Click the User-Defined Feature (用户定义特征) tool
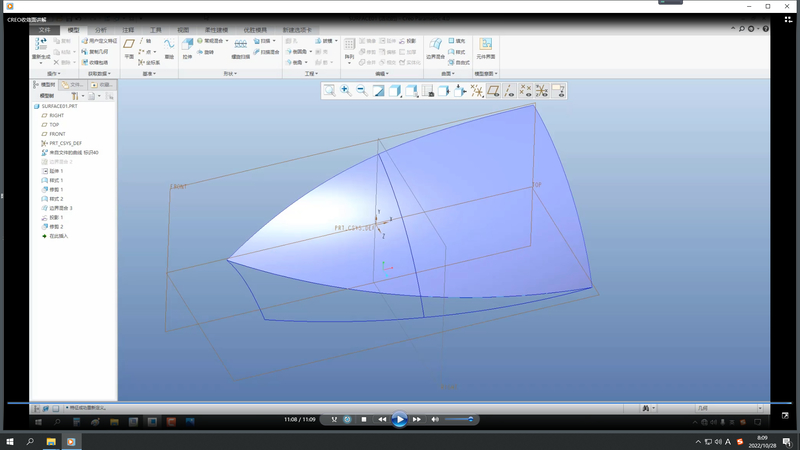The width and height of the screenshot is (800, 450). click(99, 41)
